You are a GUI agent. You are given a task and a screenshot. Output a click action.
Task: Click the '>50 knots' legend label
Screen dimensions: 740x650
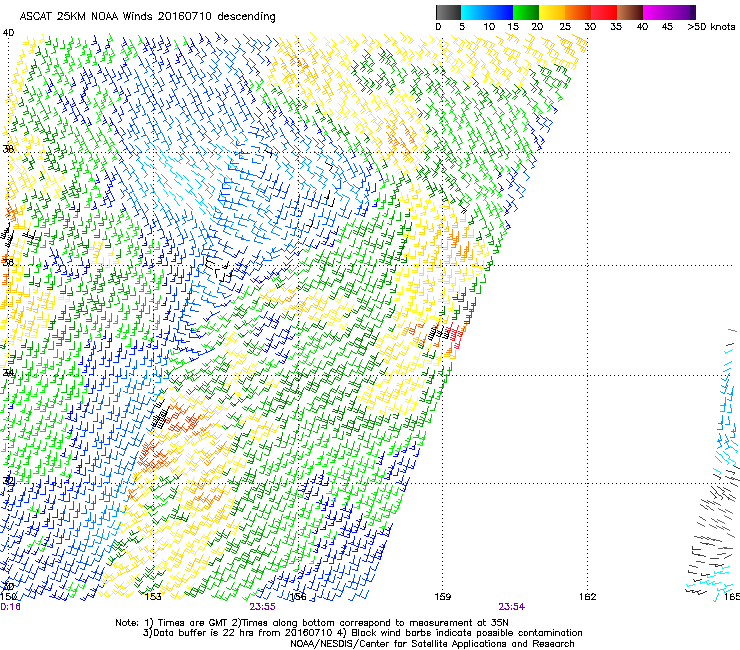pos(711,27)
